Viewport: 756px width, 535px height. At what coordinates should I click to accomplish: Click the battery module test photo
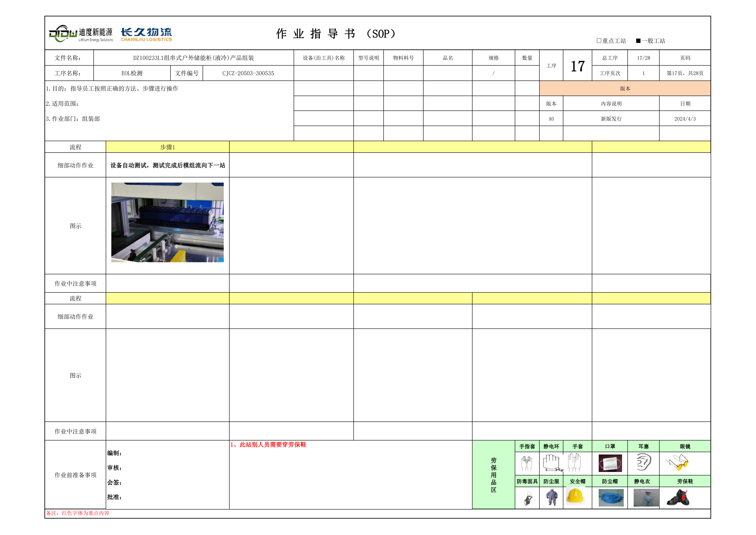[x=167, y=222]
